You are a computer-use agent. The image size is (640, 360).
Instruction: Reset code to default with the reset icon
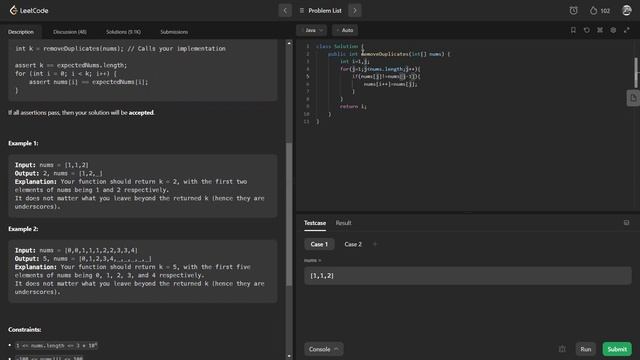tap(587, 30)
